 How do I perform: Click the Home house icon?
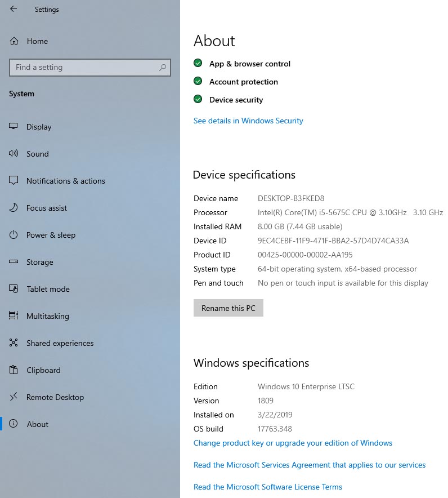click(x=14, y=41)
